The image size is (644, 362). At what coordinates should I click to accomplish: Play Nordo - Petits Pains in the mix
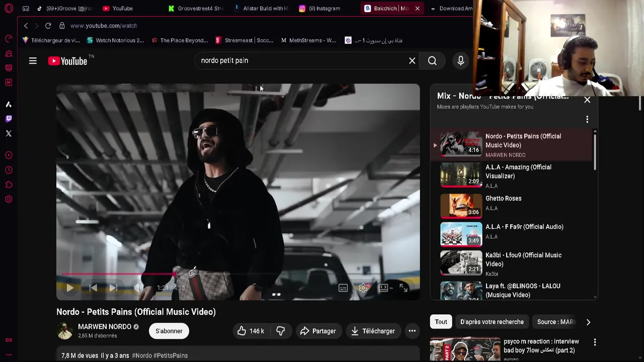[512, 145]
